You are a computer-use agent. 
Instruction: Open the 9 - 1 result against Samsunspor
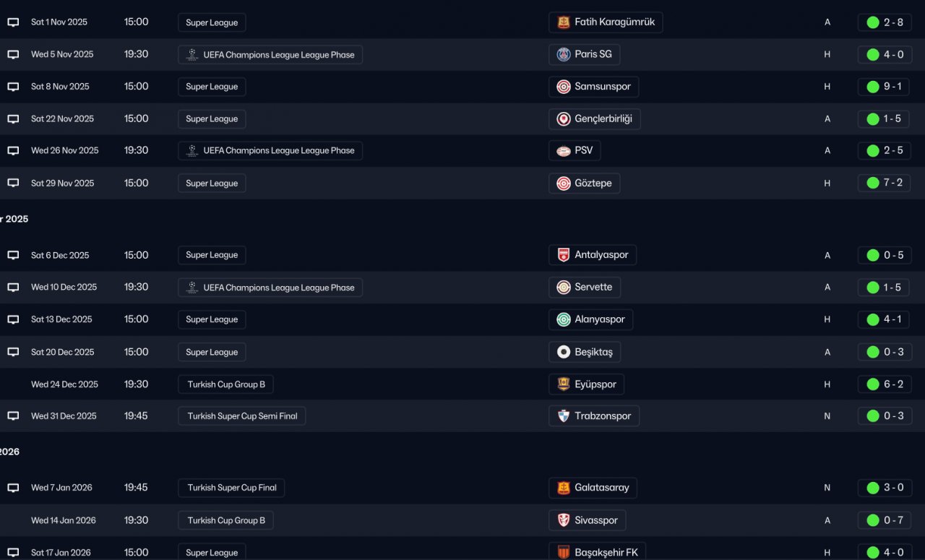coord(884,87)
